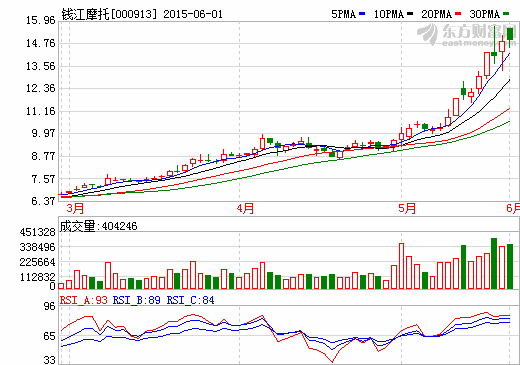520x365 pixels.
Task: Click the RSI_C:84 indicator label
Action: coord(190,300)
